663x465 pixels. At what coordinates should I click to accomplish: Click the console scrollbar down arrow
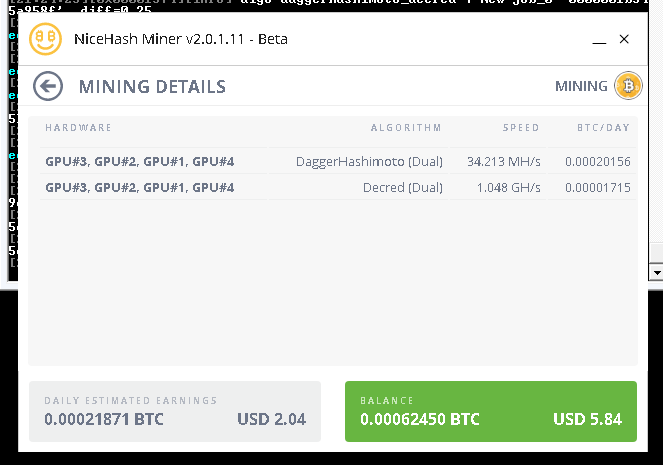click(x=657, y=273)
